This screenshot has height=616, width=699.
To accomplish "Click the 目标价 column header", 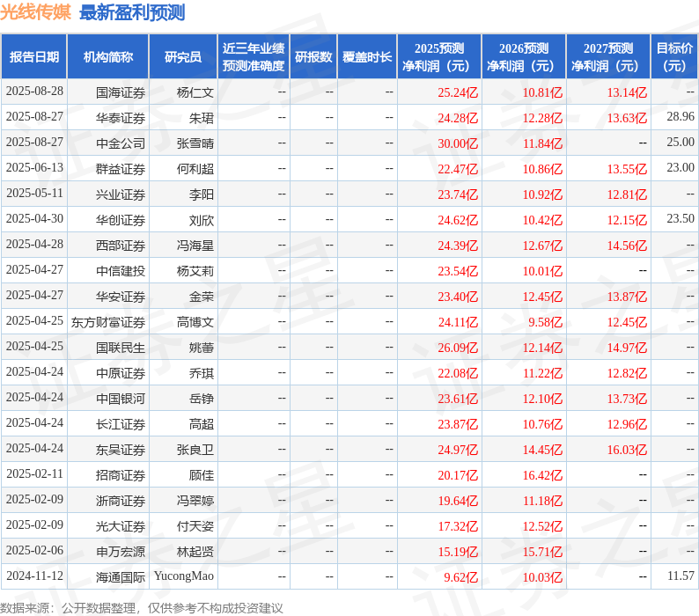I will tap(674, 56).
